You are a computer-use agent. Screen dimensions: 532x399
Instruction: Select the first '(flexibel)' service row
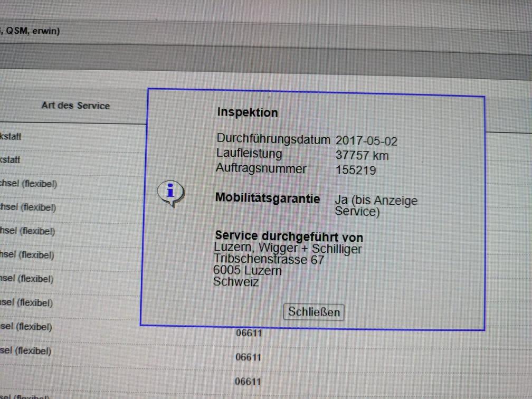(29, 184)
